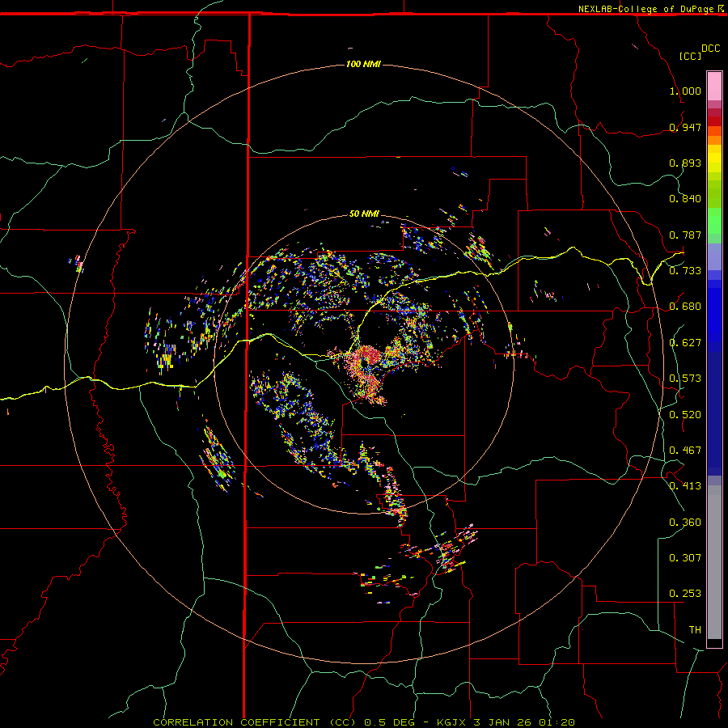Select the 0.680 legend value

[x=685, y=307]
